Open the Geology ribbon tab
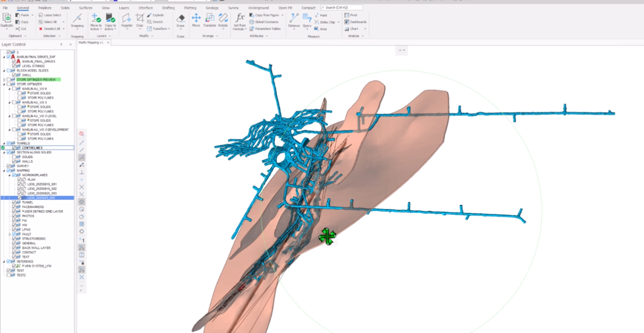 click(212, 8)
